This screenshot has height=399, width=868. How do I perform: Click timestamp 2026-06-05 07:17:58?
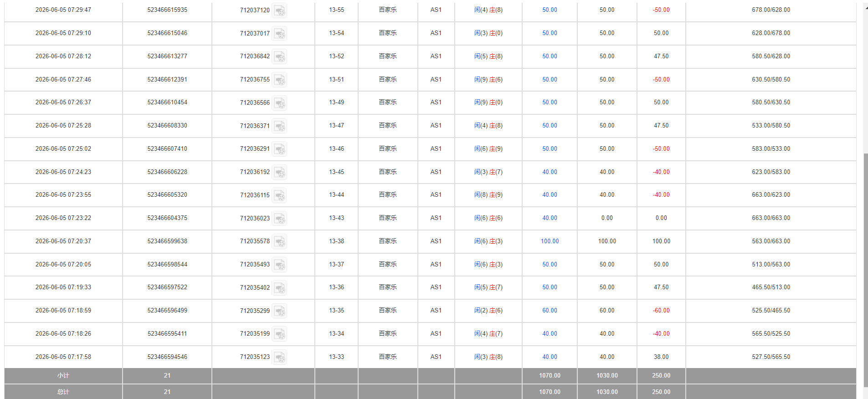[x=63, y=357]
